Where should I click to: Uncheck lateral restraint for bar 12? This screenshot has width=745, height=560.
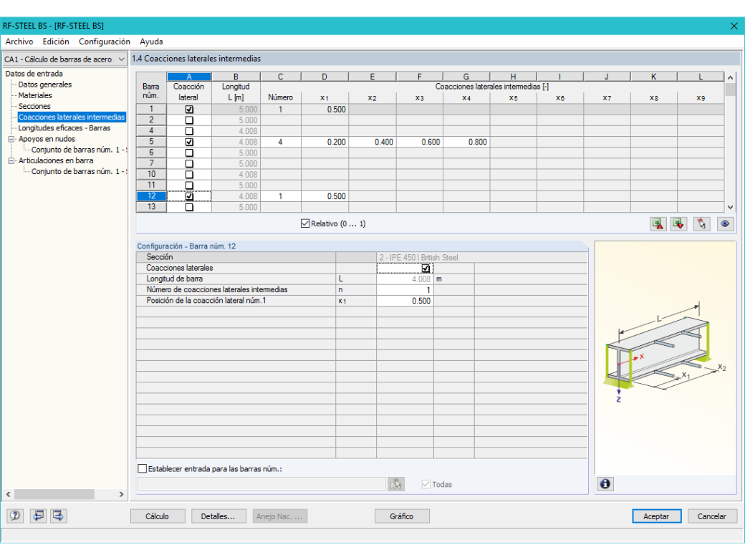pos(189,196)
